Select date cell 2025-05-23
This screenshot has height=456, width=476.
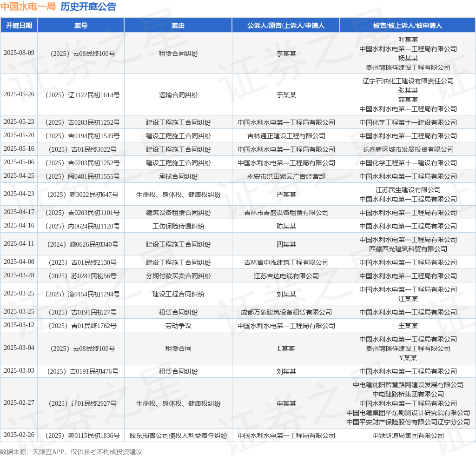pyautogui.click(x=19, y=121)
